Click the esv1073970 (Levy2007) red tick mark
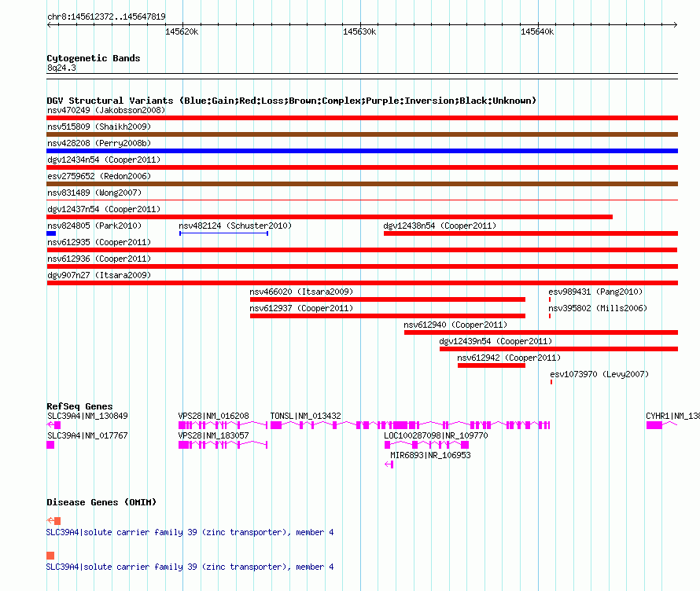700x591 pixels. [x=551, y=382]
